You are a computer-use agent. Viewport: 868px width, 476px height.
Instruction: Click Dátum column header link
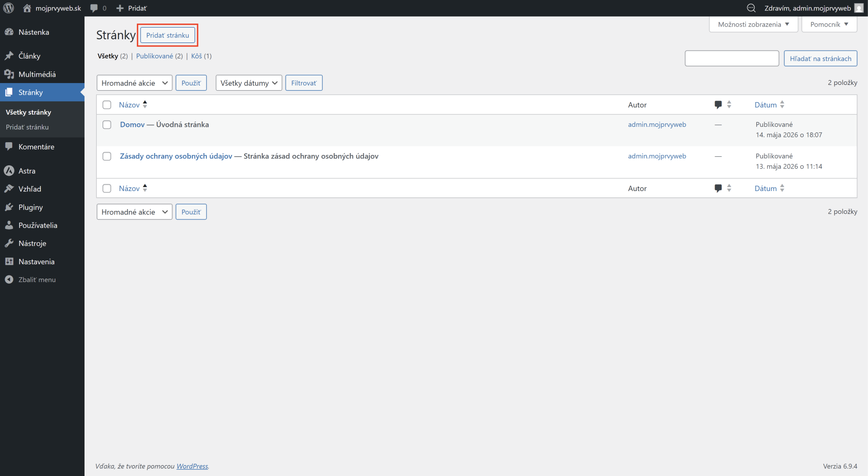(x=766, y=105)
